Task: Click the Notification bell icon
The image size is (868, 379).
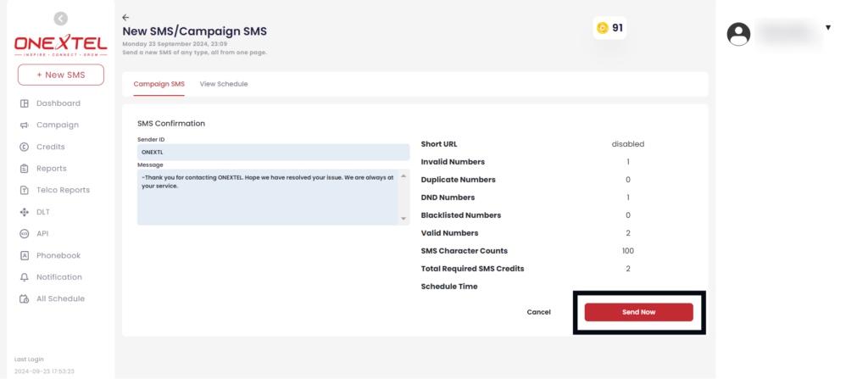Action: click(x=25, y=277)
